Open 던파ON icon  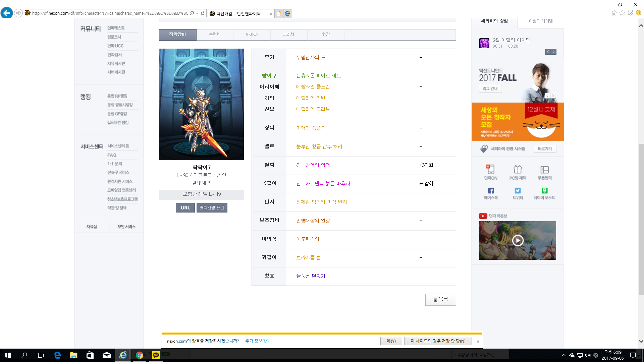point(490,173)
